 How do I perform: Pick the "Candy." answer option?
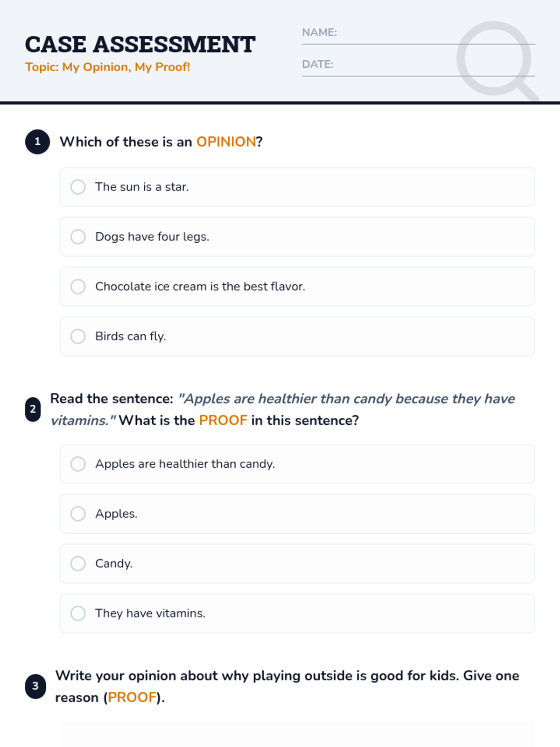78,564
